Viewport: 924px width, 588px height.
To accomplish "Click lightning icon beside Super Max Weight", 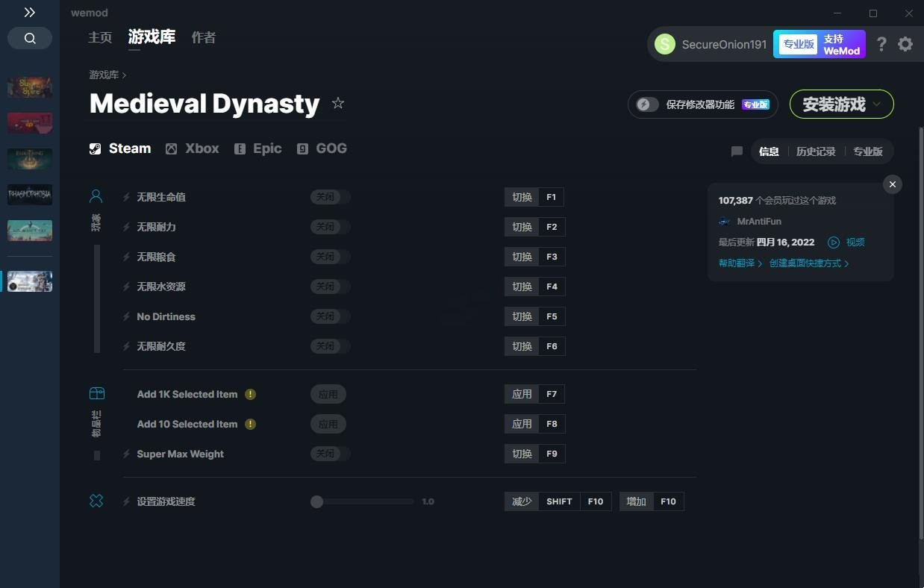I will pyautogui.click(x=126, y=454).
